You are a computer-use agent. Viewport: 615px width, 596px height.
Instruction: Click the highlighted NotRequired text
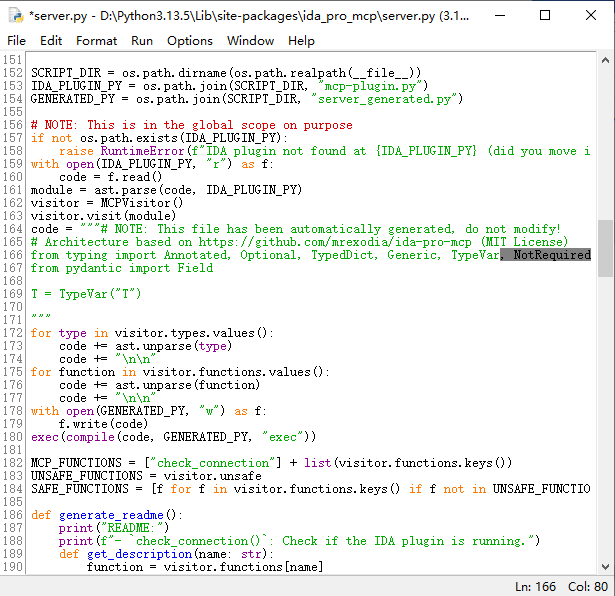pos(551,255)
